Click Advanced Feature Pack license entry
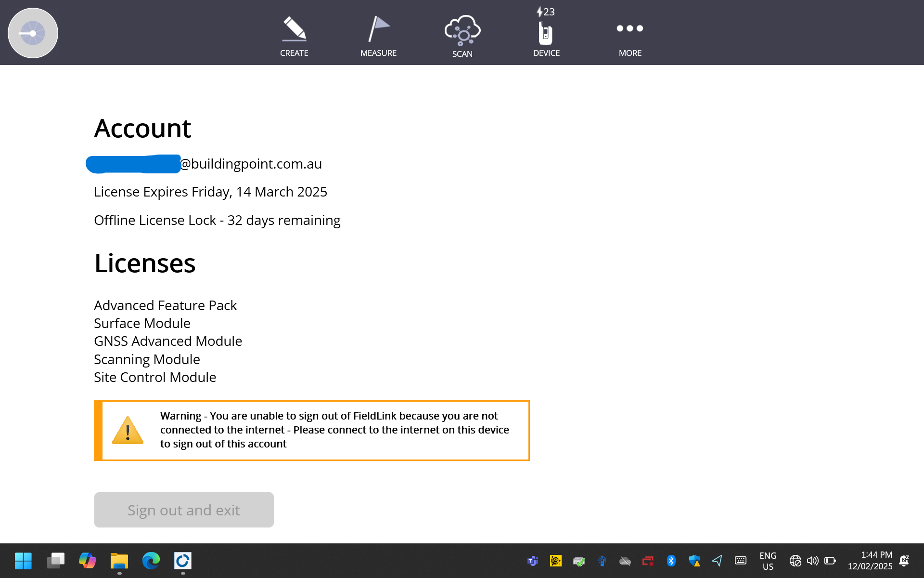Viewport: 924px width, 578px height. point(165,305)
